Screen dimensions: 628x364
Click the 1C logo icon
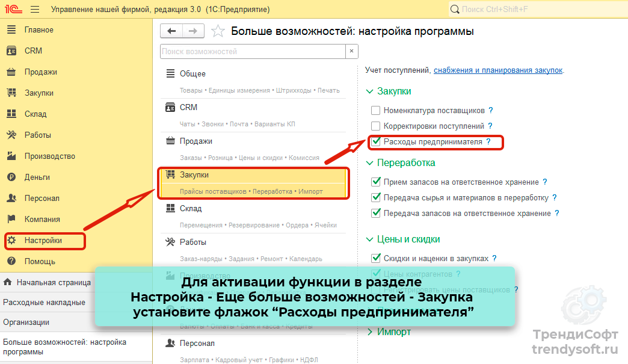[13, 9]
